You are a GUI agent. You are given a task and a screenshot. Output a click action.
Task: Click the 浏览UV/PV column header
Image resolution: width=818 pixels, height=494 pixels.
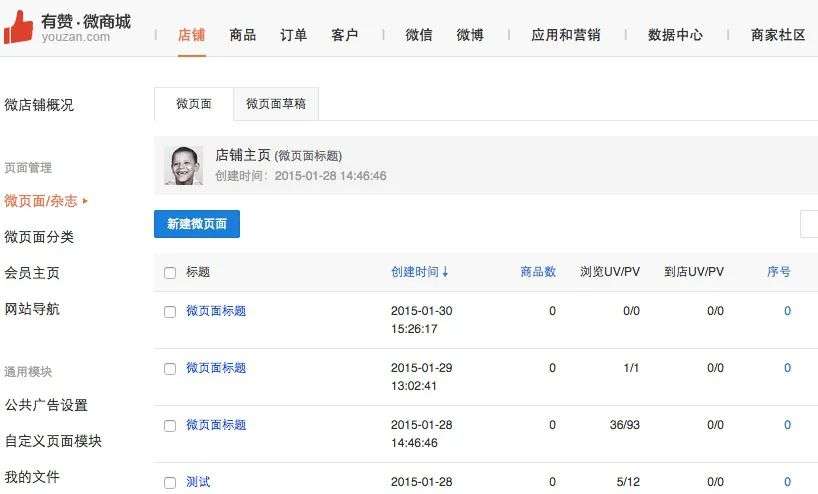click(x=610, y=272)
